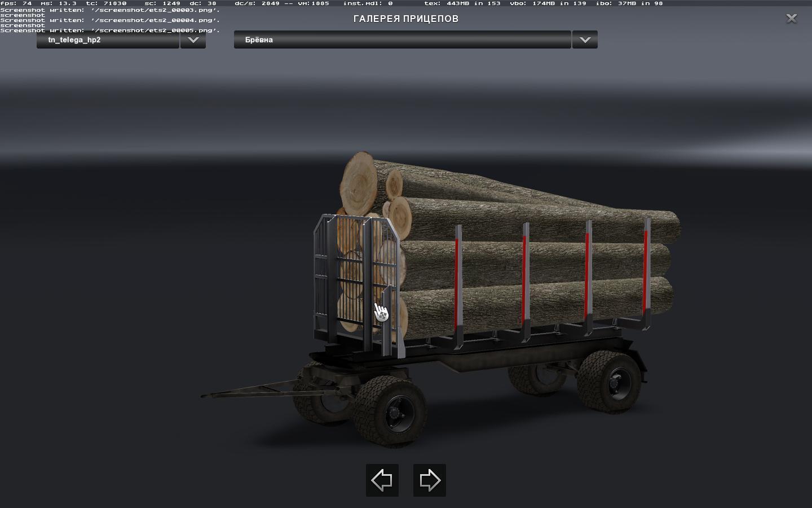This screenshot has height=508, width=812.
Task: Click the first red stake near headboard
Action: click(x=457, y=282)
